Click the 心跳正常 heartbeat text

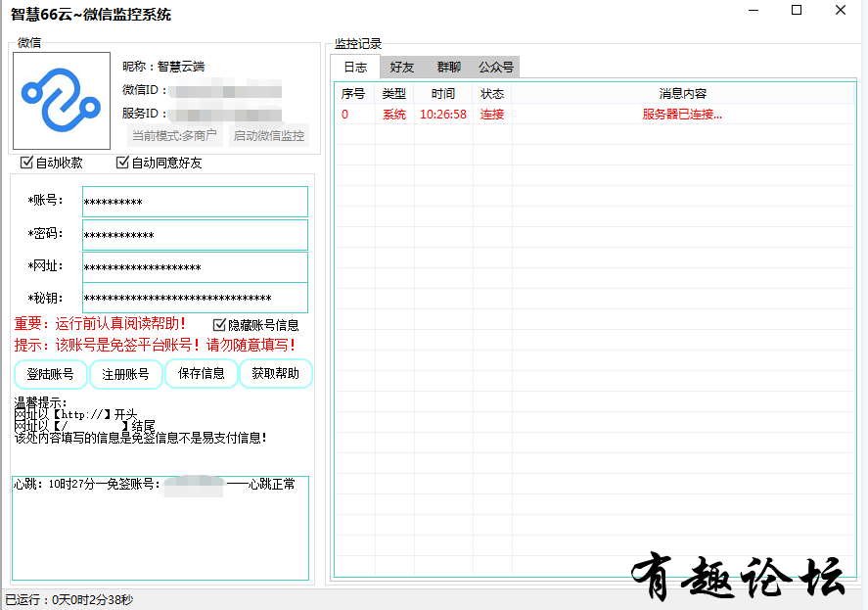[x=272, y=485]
